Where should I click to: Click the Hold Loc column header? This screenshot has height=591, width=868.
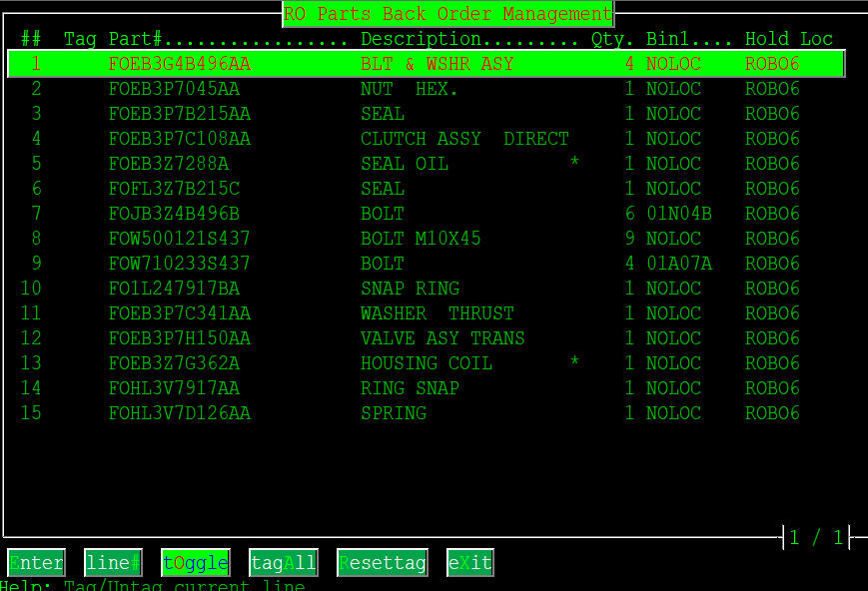coord(789,39)
